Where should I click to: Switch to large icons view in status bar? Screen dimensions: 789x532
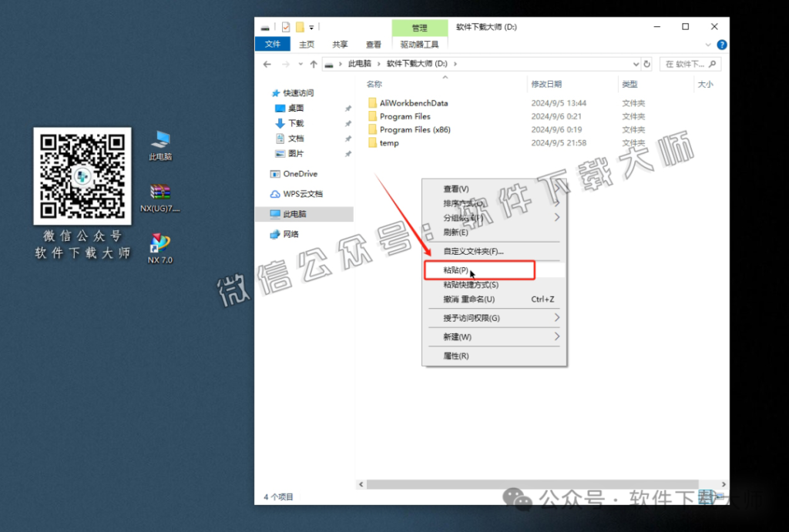pos(720,497)
